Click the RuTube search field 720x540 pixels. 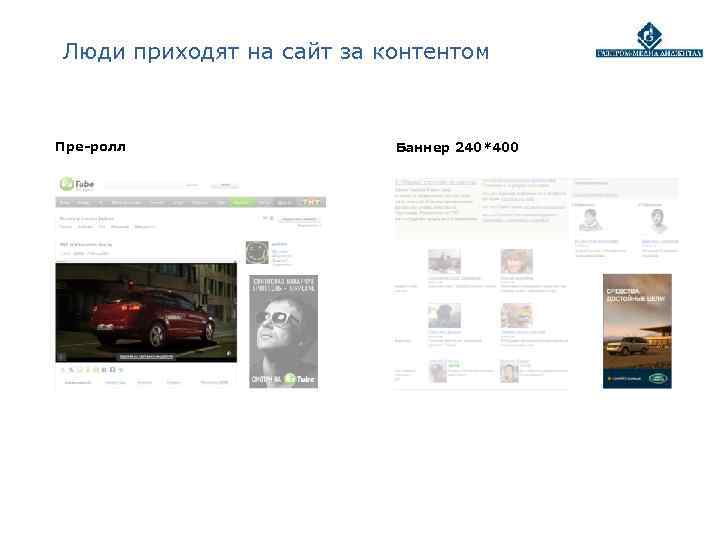pos(154,186)
